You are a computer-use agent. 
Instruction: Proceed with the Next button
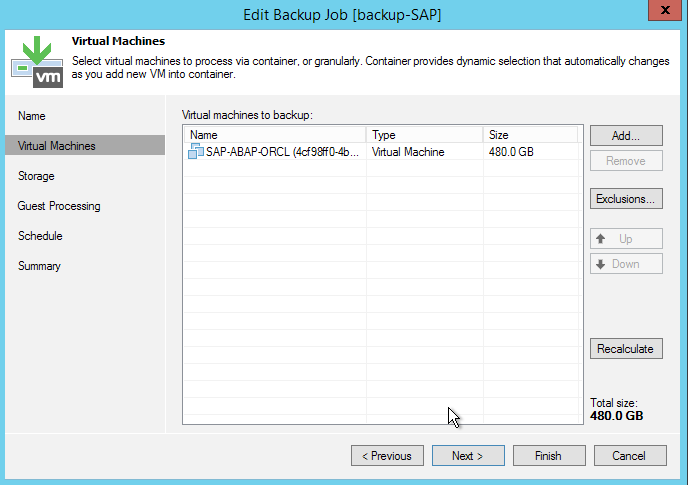tap(468, 456)
